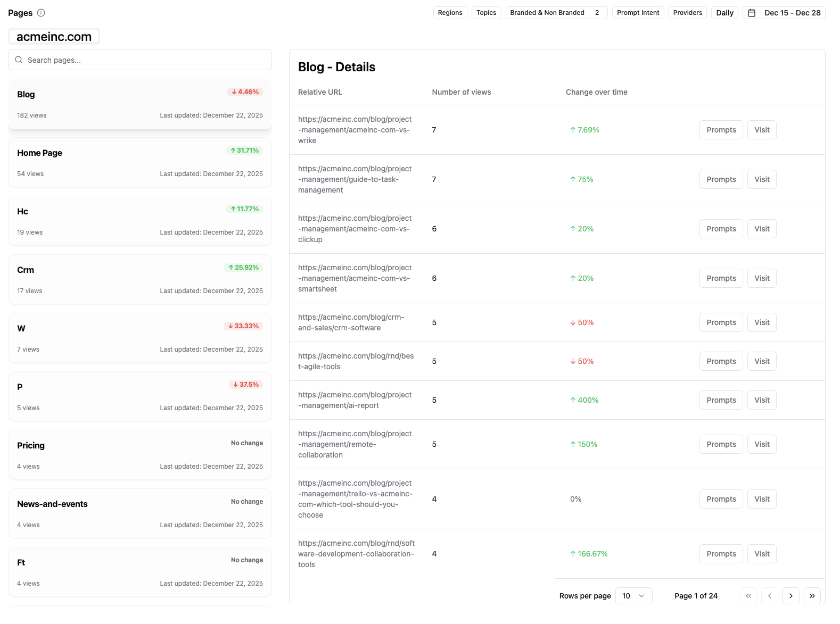Image resolution: width=840 pixels, height=624 pixels.
Task: Open the Regions filter
Action: 450,13
